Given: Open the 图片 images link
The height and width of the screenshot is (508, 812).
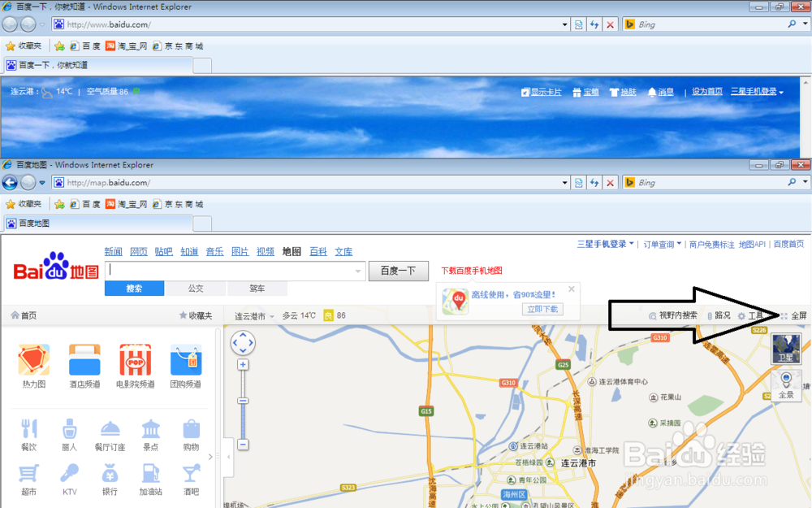Looking at the screenshot, I should click(x=240, y=251).
